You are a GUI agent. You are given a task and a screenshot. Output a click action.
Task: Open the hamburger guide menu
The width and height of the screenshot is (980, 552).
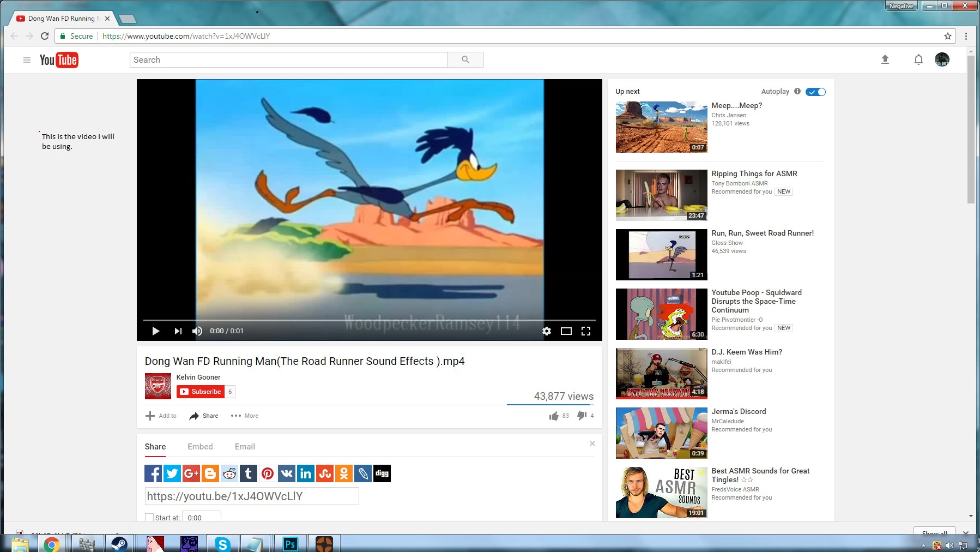point(27,60)
